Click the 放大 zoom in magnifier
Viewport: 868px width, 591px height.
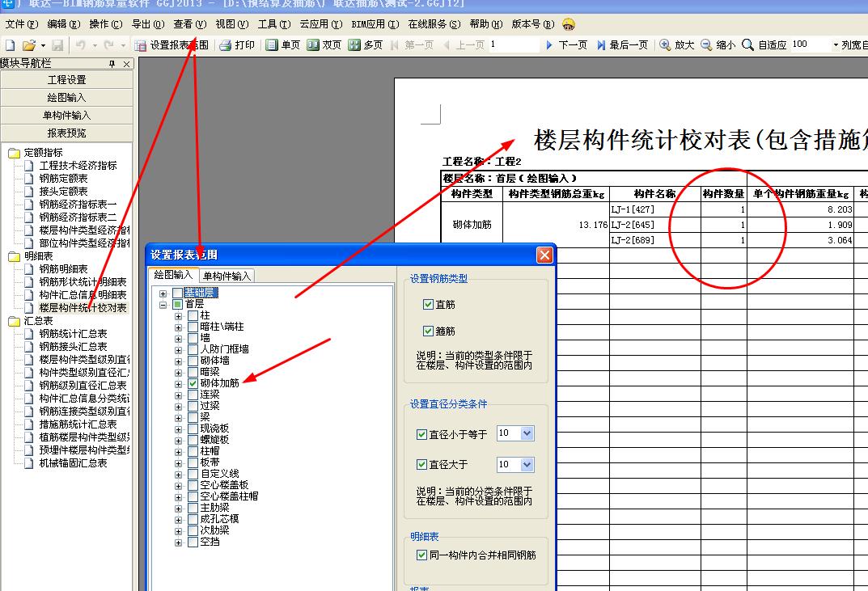tap(665, 44)
